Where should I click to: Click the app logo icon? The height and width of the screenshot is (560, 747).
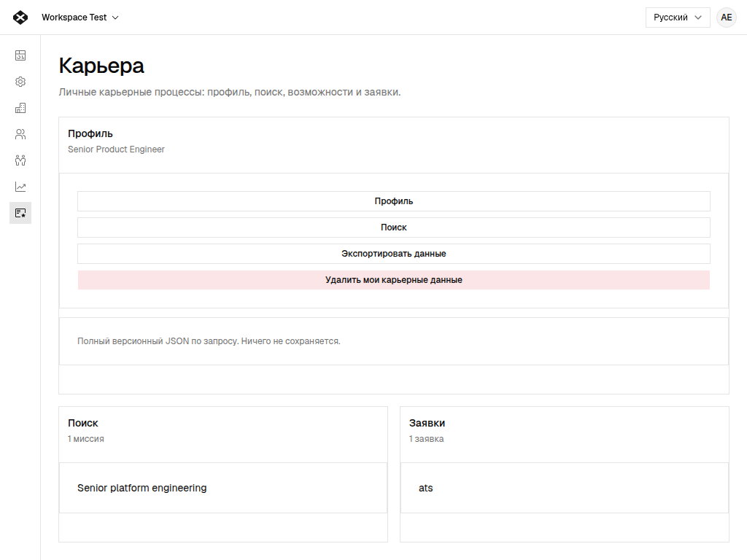[x=20, y=17]
